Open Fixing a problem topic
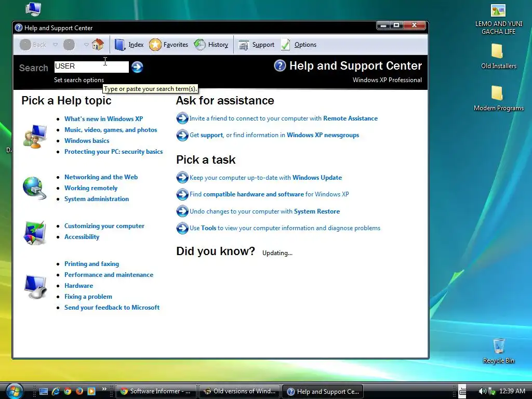This screenshot has width=532, height=399. [x=88, y=297]
